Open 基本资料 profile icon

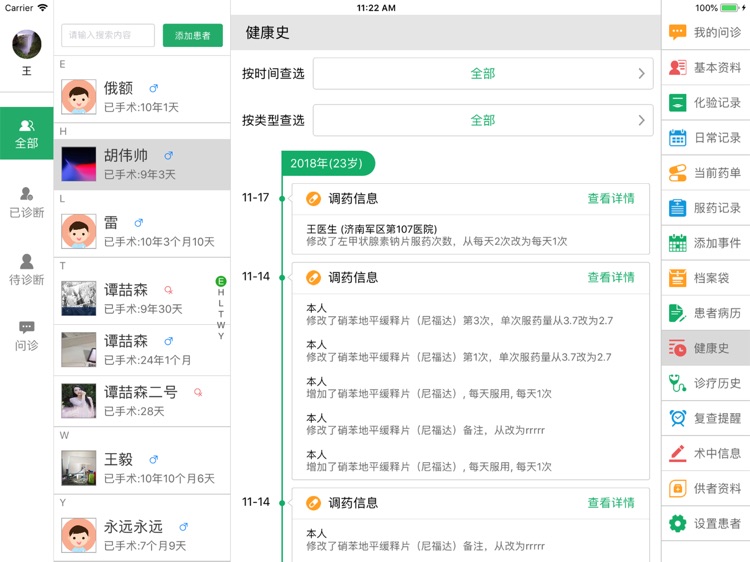point(677,67)
